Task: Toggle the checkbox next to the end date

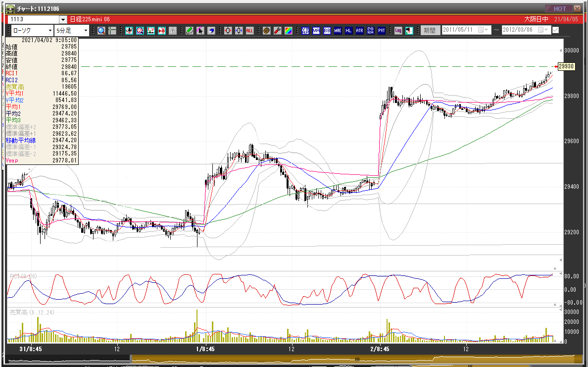Action: 556,30
